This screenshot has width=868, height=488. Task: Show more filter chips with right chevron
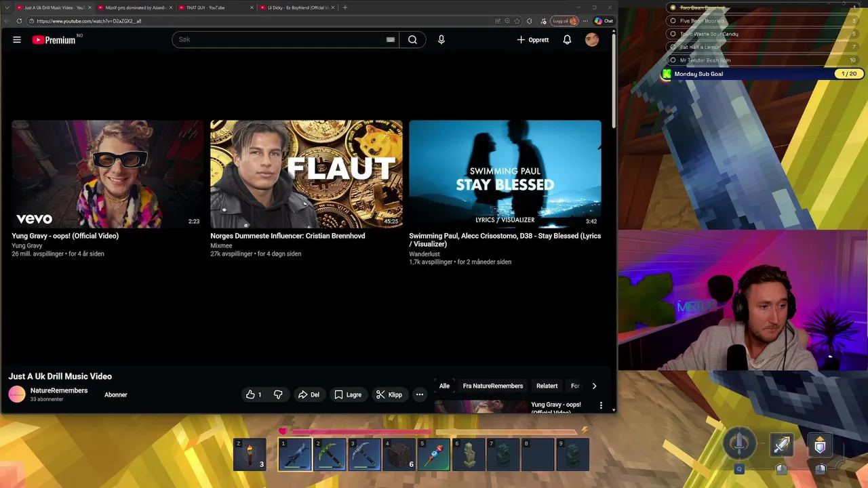[594, 386]
